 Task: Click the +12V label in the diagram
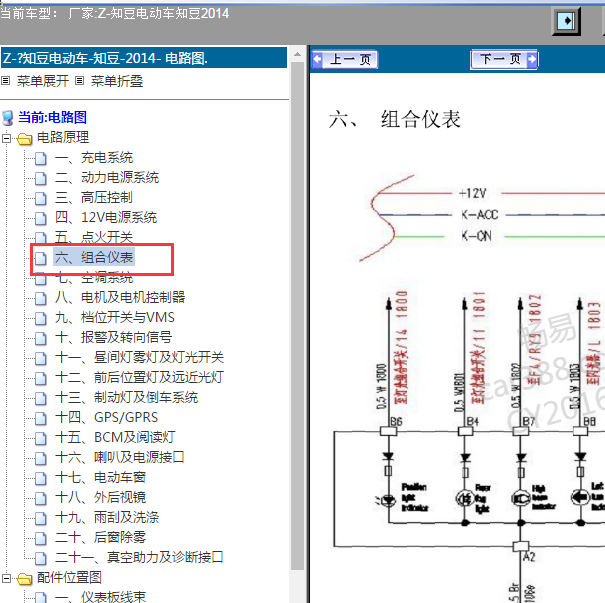point(473,193)
